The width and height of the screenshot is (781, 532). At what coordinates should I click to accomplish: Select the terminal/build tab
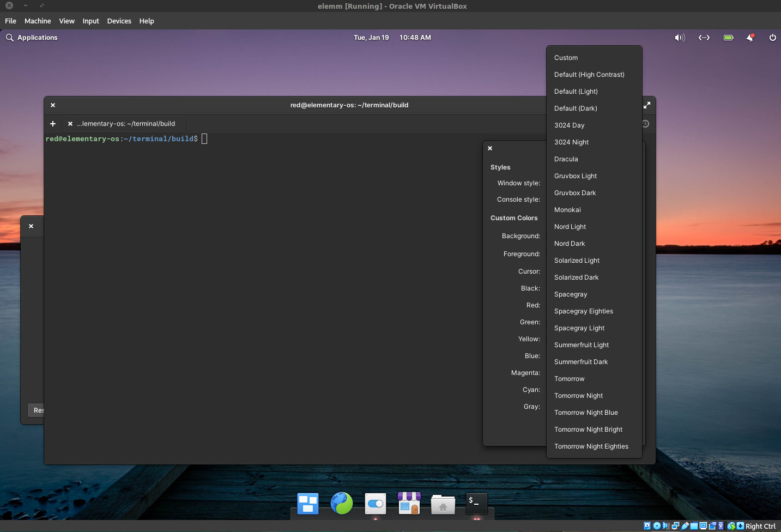[124, 124]
